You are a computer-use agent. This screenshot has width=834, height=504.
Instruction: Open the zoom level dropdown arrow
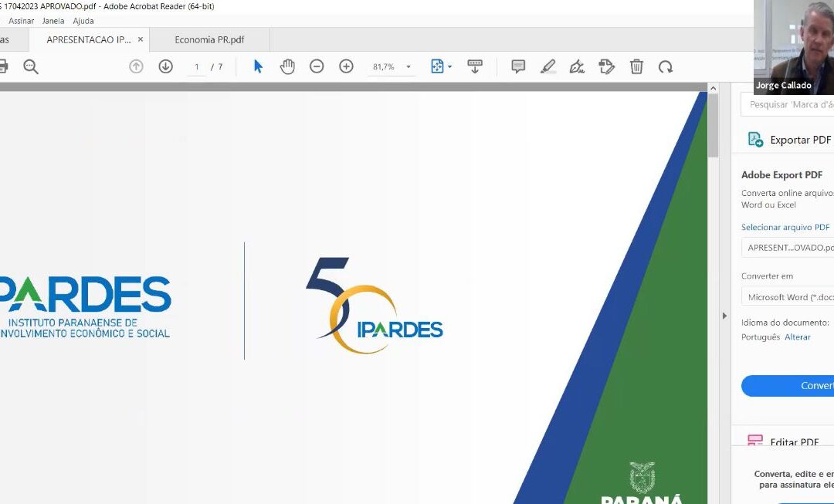click(x=409, y=67)
